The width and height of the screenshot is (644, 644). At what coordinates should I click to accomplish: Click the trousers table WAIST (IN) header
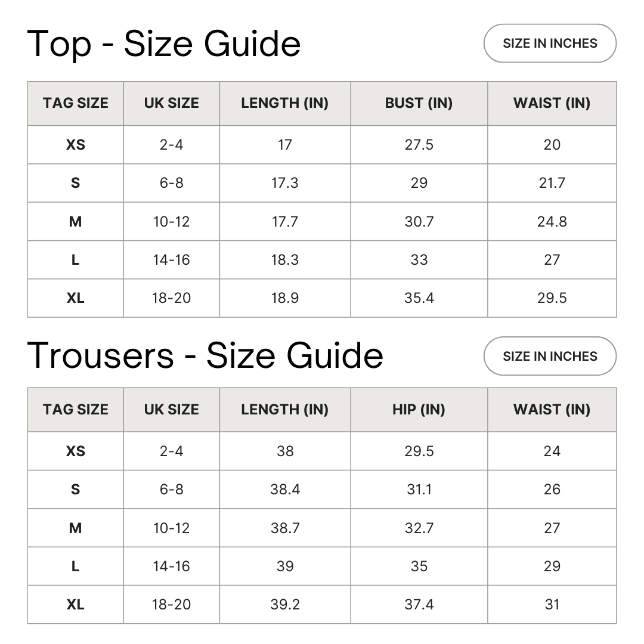tap(552, 410)
